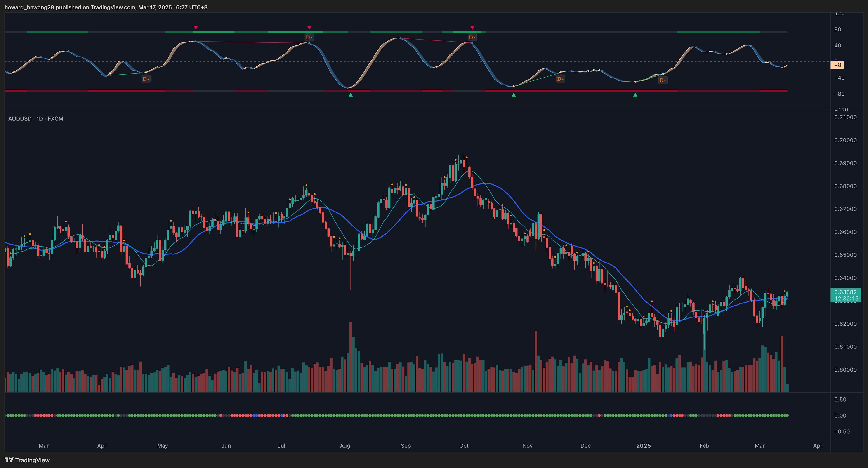Click the bullish D divergence badge in April
868x468 pixels.
tap(146, 79)
